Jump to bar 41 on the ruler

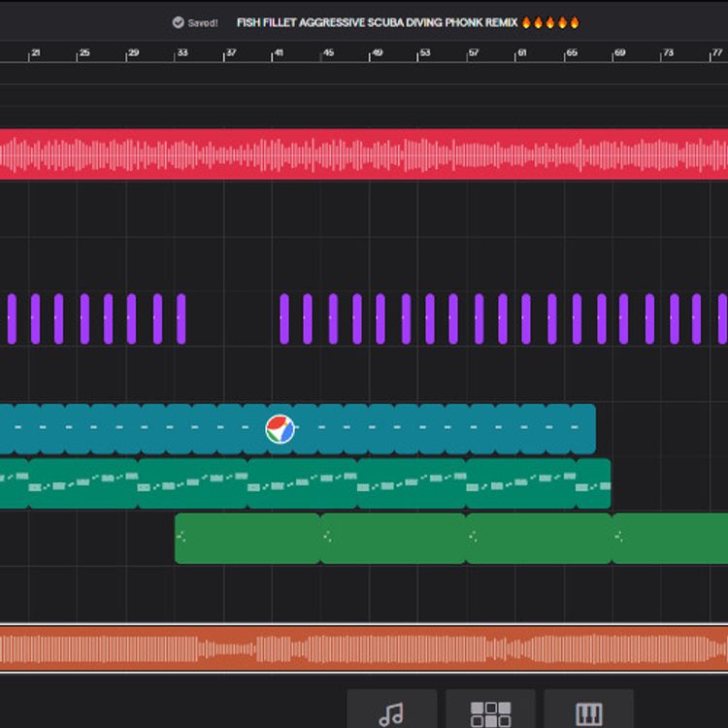[x=278, y=53]
